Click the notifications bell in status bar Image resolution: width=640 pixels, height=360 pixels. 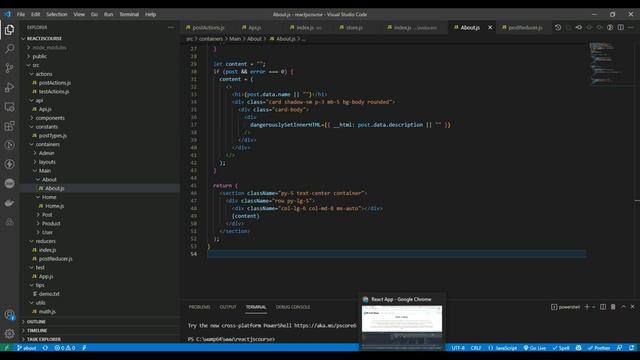pos(631,348)
